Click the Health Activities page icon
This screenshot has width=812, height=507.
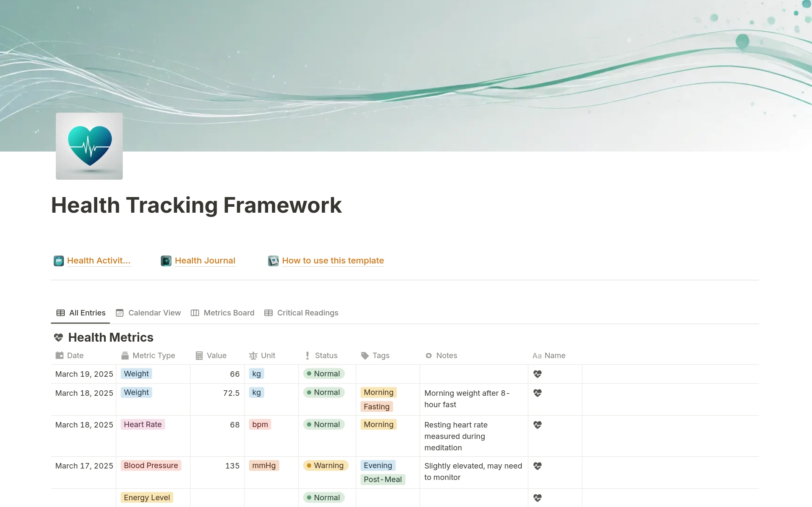(x=59, y=261)
